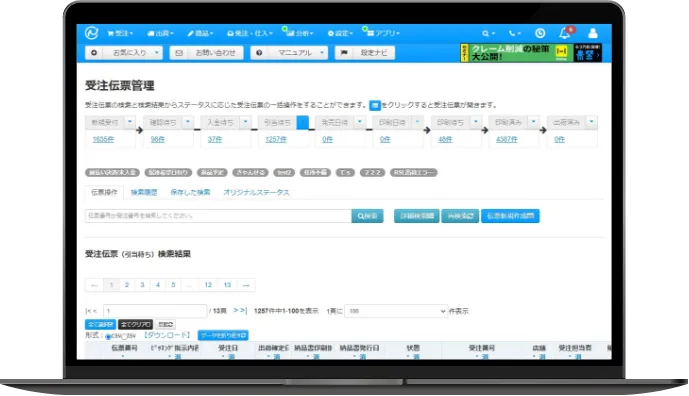689x396 pixels.
Task: Click the question mark icon beside マニュアル
Action: coord(259,53)
